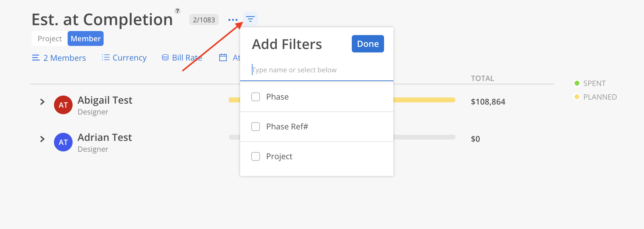Open the three-dot more options menu
The image size is (644, 229).
pyautogui.click(x=233, y=20)
